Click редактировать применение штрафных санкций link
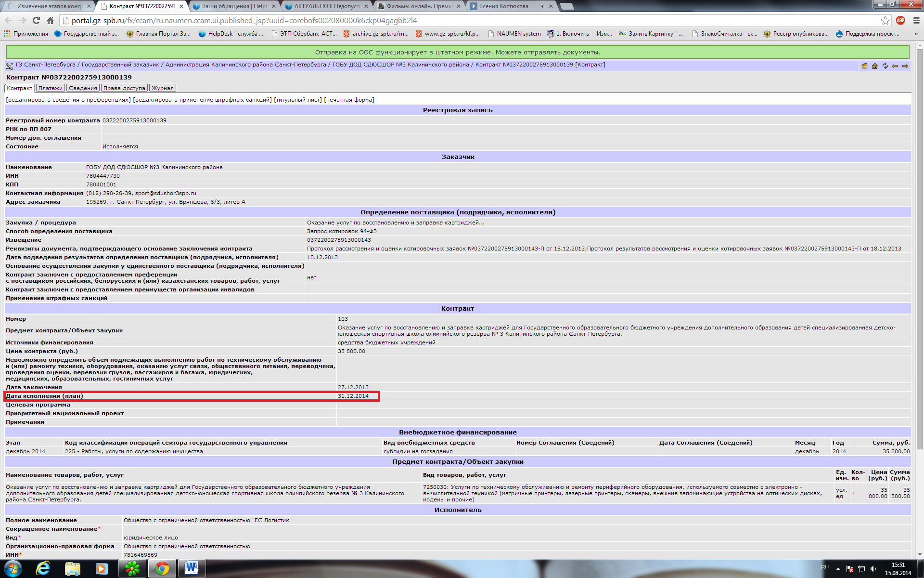Image resolution: width=924 pixels, height=578 pixels. 202,100
